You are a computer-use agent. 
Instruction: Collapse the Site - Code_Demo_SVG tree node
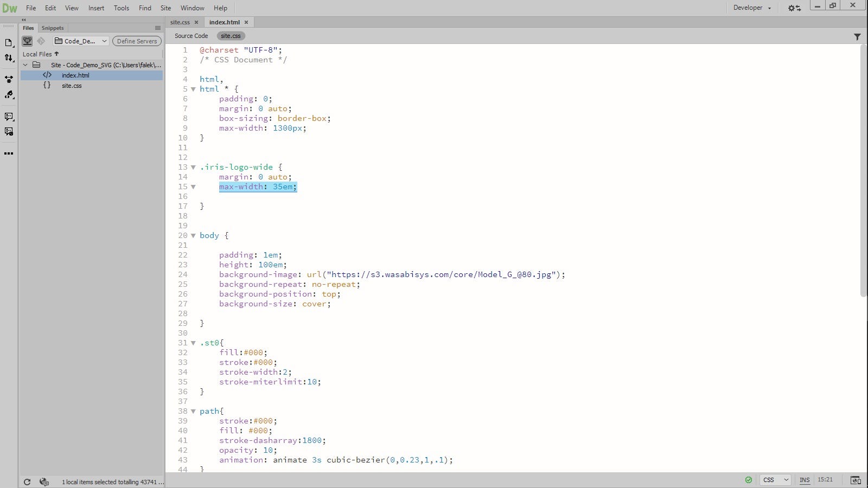coord(25,65)
